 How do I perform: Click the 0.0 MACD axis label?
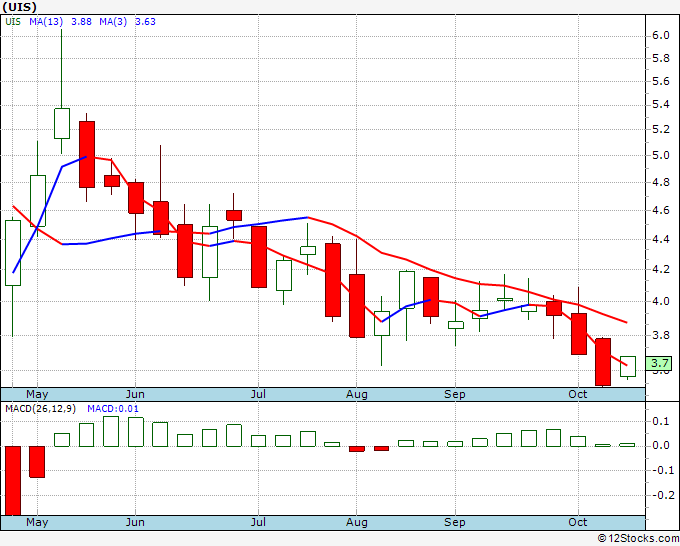660,446
